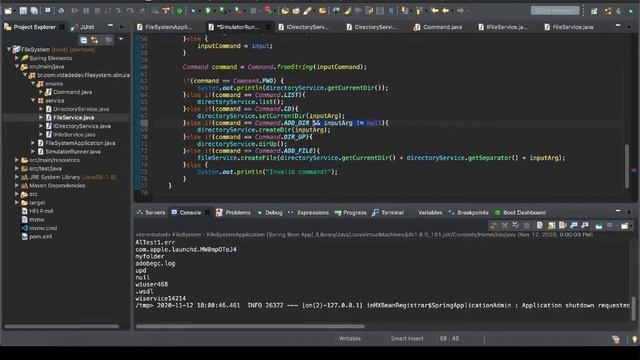Click the Coverage launch toolbar icon
The height and width of the screenshot is (360, 640).
pos(222,11)
